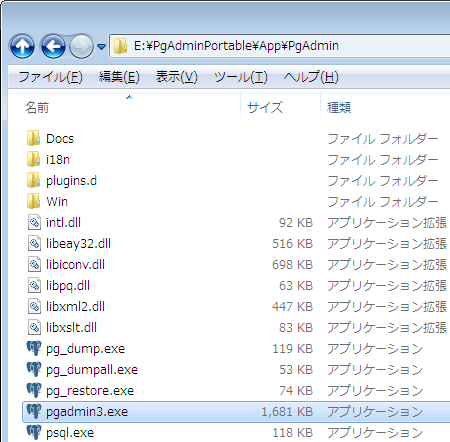Open the 表示(V) menu
450x442 pixels.
coord(177,77)
